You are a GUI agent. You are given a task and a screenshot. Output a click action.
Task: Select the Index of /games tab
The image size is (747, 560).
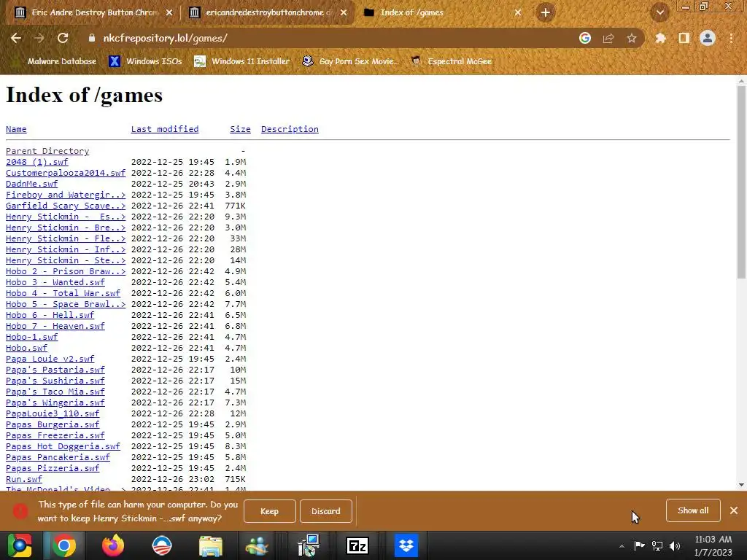pos(442,12)
